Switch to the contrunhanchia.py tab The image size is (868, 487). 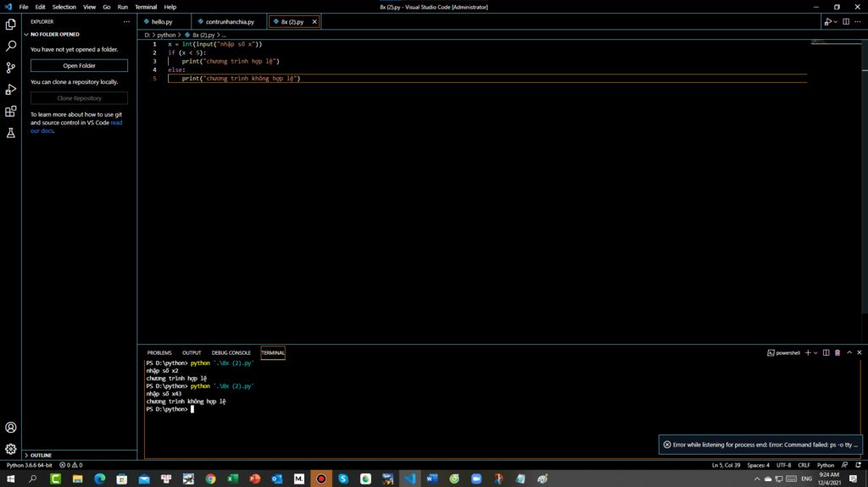click(x=230, y=21)
